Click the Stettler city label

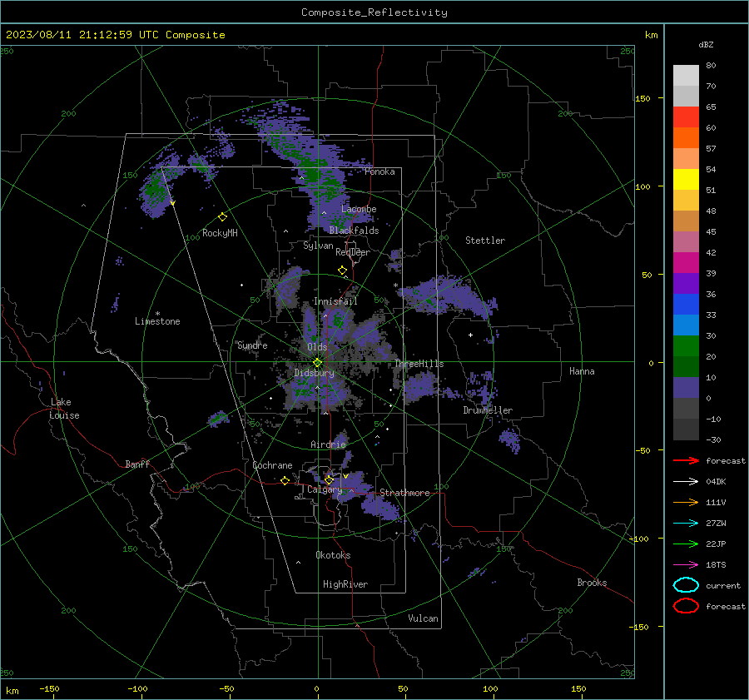[485, 241]
